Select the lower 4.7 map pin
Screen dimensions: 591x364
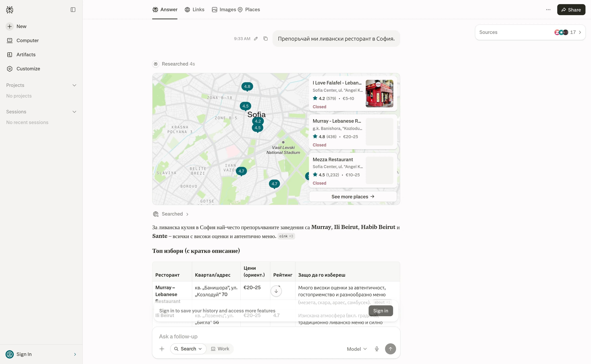coord(274,184)
